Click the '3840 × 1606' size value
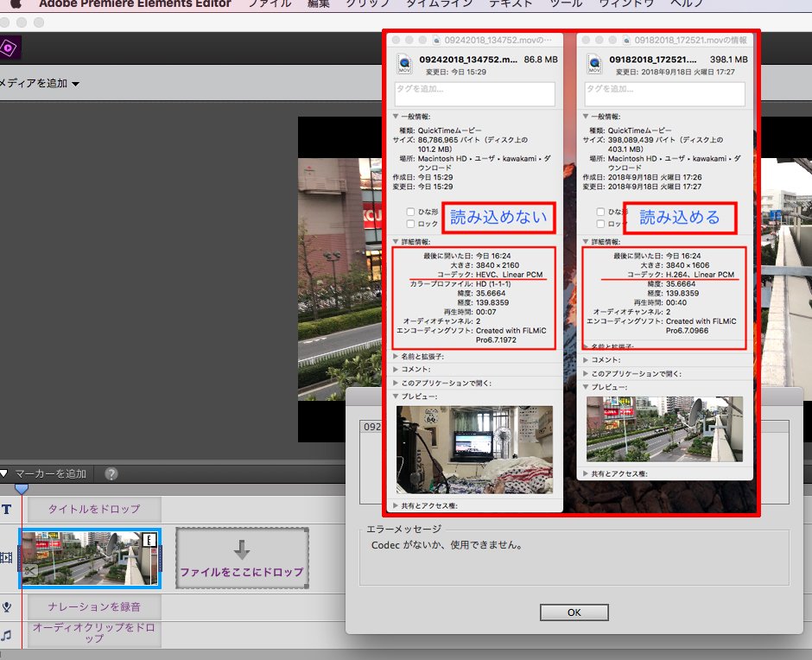The height and width of the screenshot is (660, 812). [688, 265]
